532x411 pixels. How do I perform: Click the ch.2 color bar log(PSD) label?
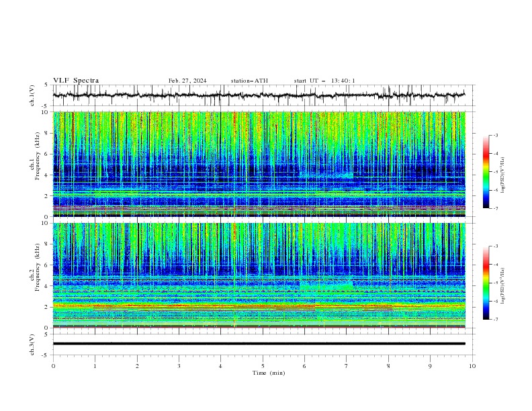click(502, 285)
